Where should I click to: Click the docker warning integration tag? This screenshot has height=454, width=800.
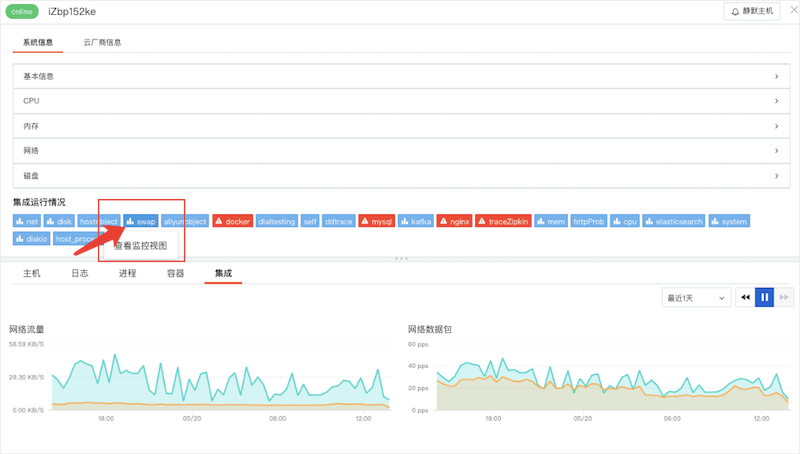coord(232,221)
